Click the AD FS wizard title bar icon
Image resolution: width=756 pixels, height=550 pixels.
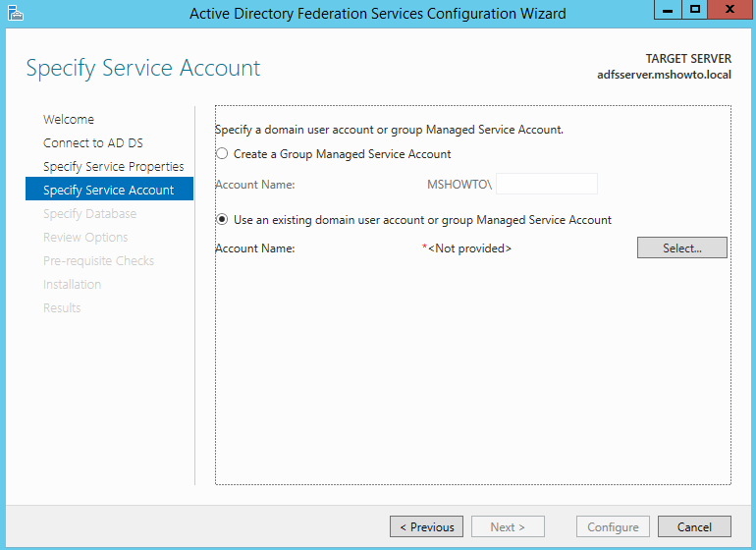16,13
